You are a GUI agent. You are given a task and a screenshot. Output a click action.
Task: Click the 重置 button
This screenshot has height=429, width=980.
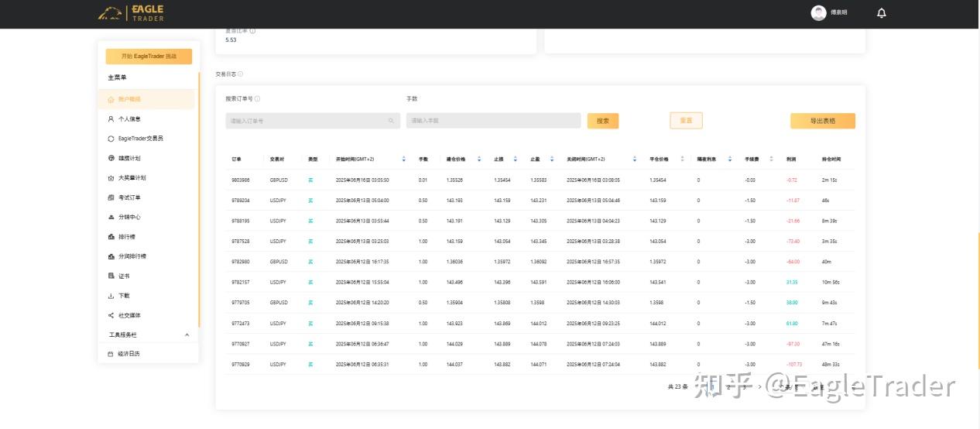(x=686, y=121)
